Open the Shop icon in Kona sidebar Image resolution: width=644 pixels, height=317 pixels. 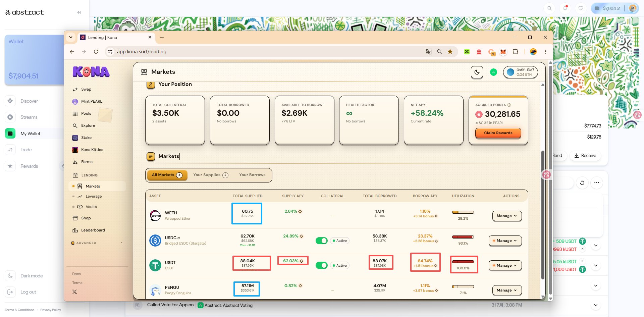75,218
